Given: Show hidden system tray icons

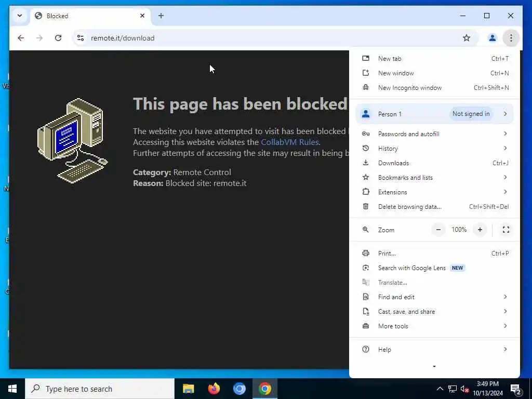Looking at the screenshot, I should click(x=440, y=389).
